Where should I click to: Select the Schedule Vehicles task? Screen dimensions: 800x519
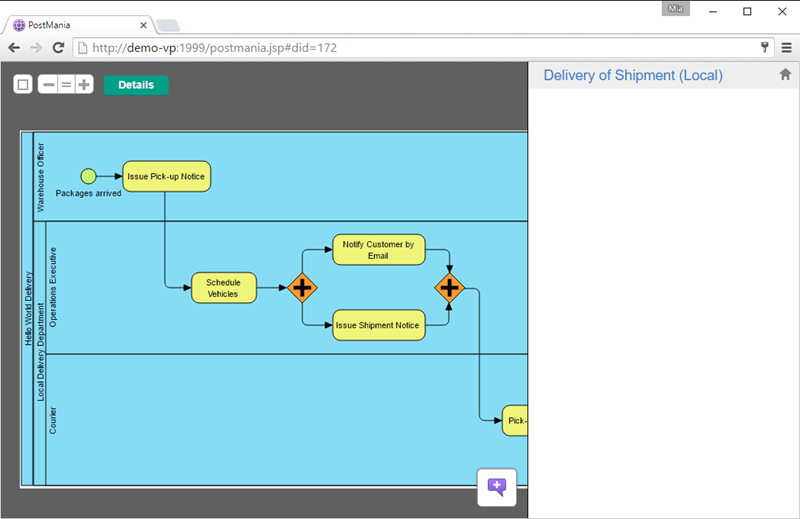point(223,288)
